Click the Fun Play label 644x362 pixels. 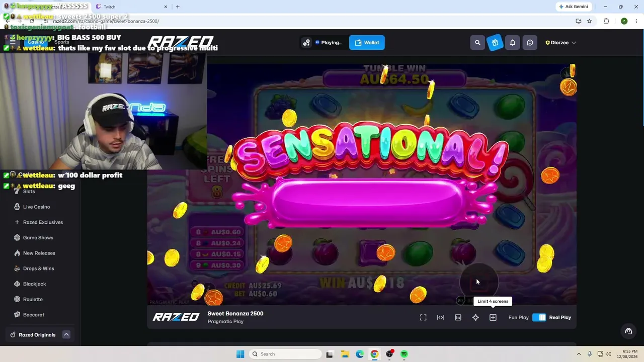518,317
